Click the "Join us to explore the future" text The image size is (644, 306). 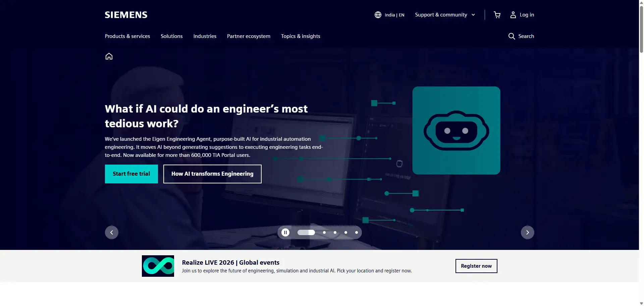297,271
